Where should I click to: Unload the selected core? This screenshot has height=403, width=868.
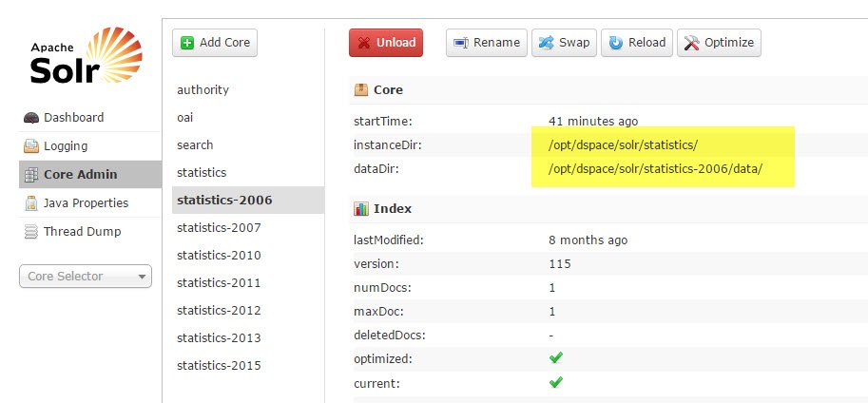(x=385, y=43)
